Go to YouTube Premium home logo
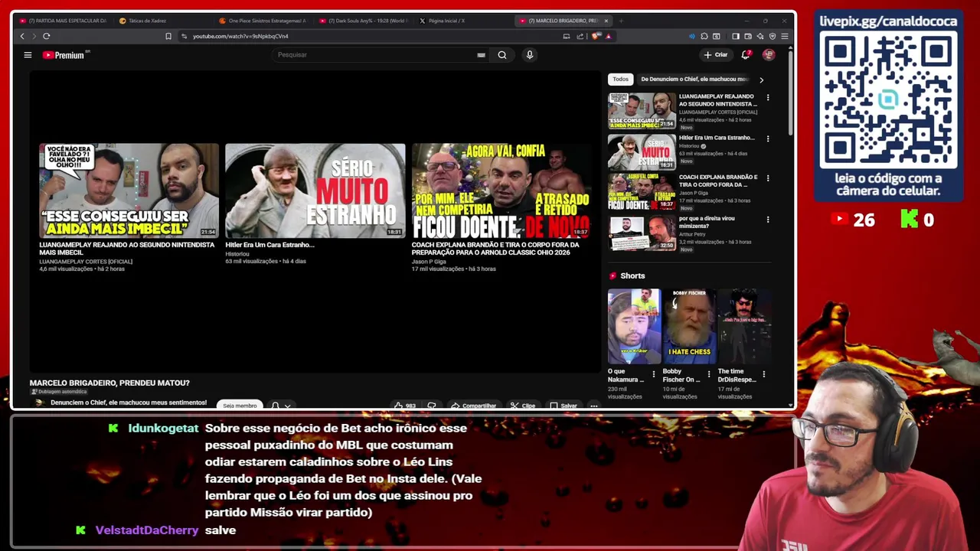980x551 pixels. point(66,55)
